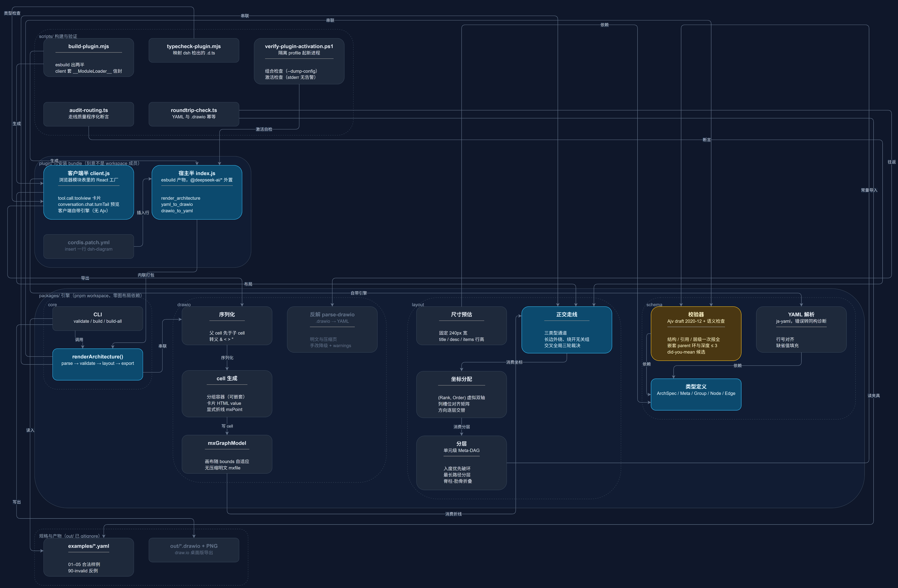The width and height of the screenshot is (898, 588).
Task: Click the 常量导入 edge label
Action: pos(869,190)
